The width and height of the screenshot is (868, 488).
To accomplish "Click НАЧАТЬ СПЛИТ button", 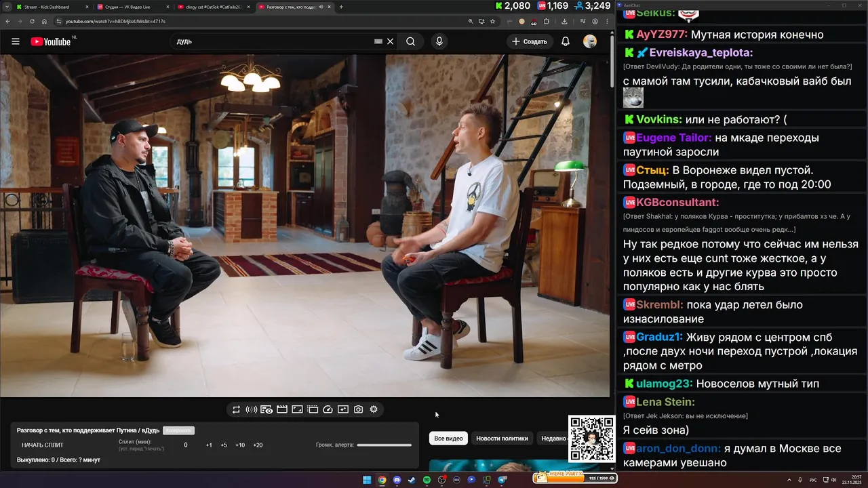I will coord(43,445).
